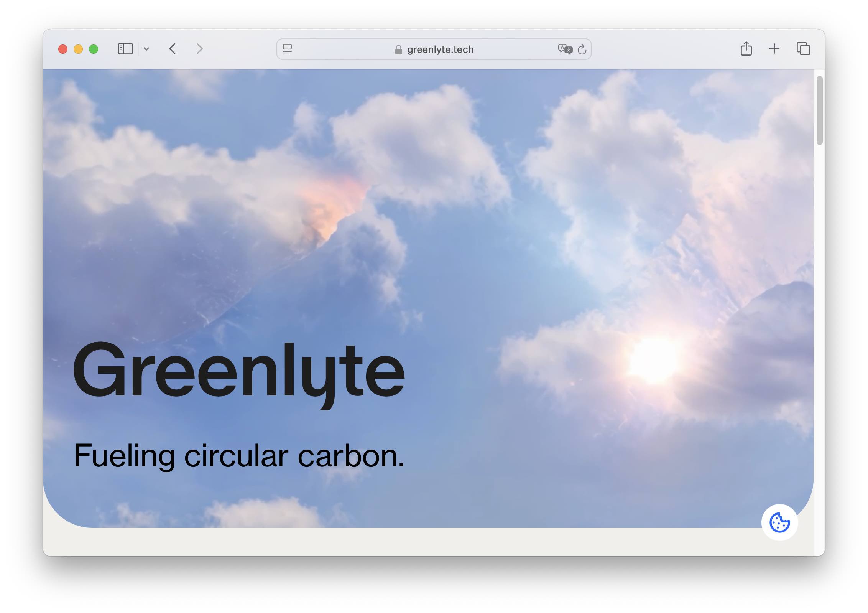This screenshot has height=613, width=868.
Task: Open cookie settings button
Action: tap(779, 522)
